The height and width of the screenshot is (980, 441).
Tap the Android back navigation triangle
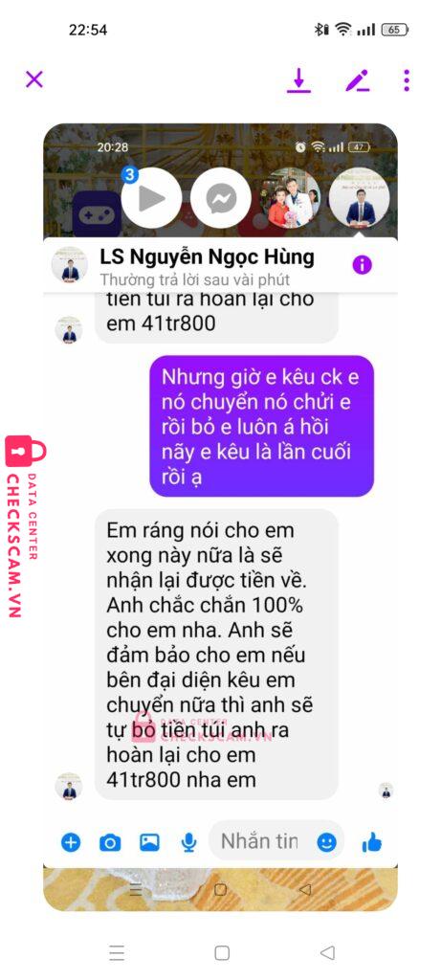click(x=327, y=952)
